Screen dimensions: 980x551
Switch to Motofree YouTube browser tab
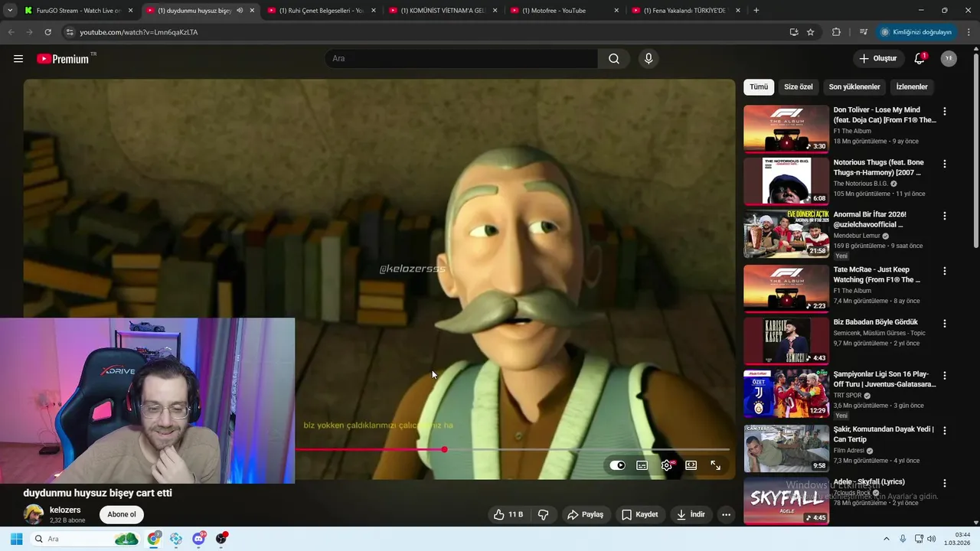pos(564,11)
